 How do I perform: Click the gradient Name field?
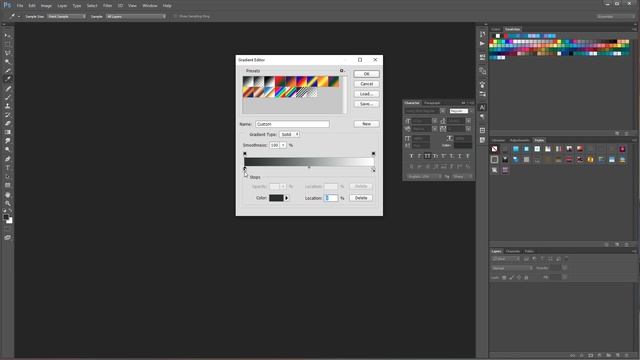[x=292, y=124]
